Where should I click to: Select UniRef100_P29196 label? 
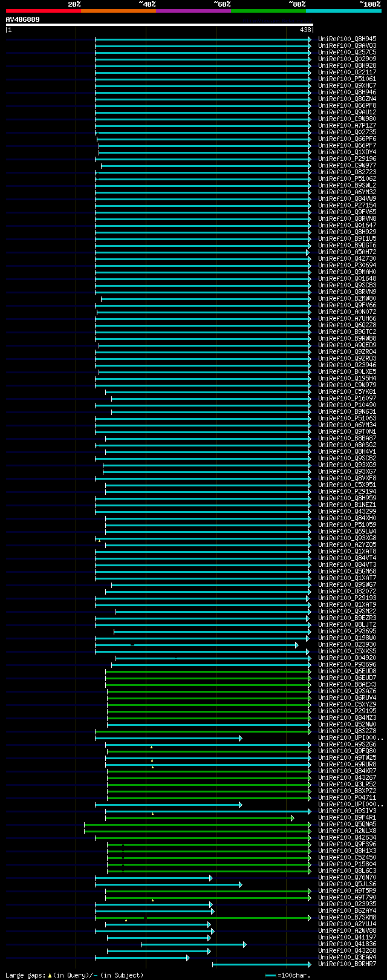point(347,159)
